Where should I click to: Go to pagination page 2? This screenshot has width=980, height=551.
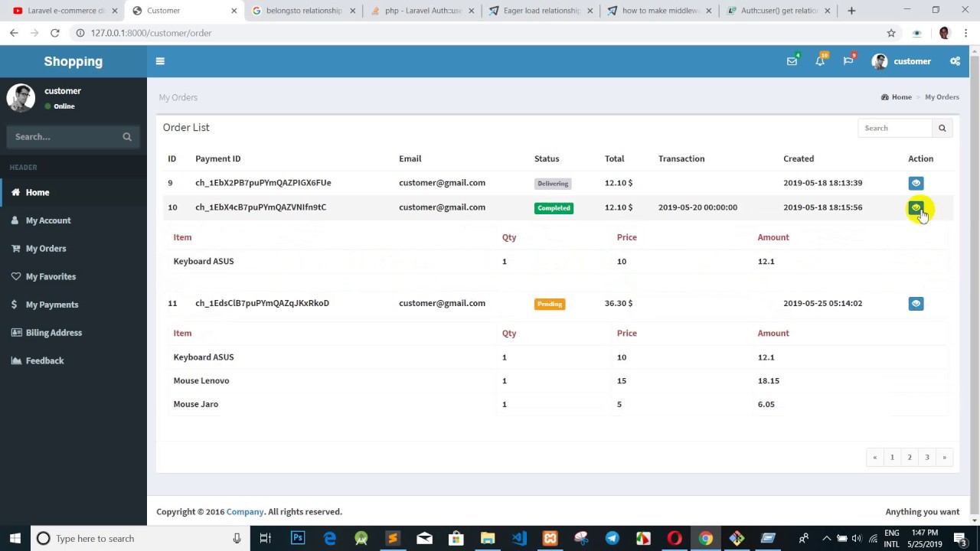(910, 457)
